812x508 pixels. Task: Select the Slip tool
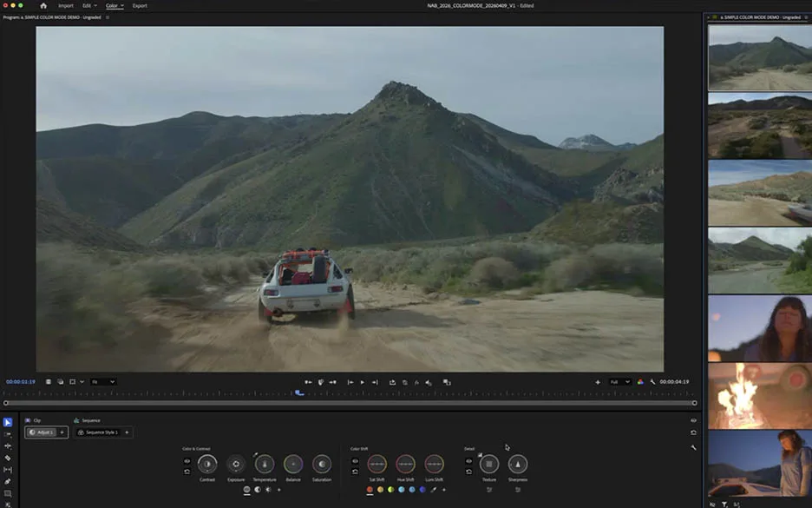[7, 470]
